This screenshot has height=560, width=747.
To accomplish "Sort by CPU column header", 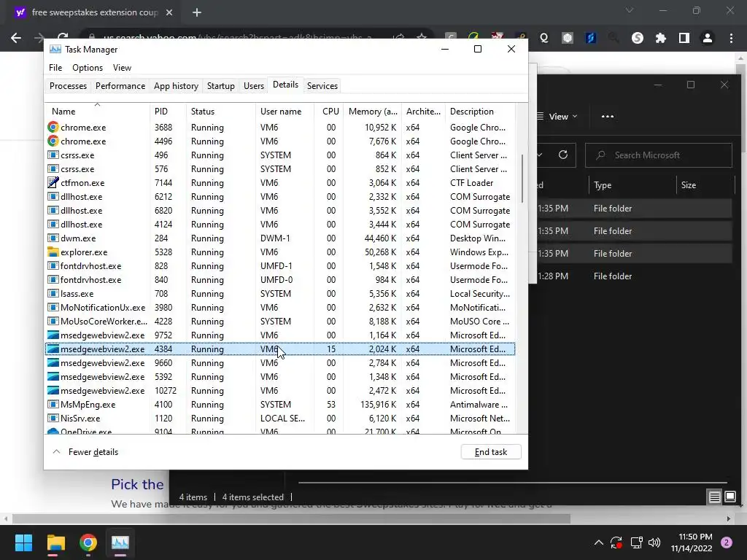I will (x=329, y=111).
